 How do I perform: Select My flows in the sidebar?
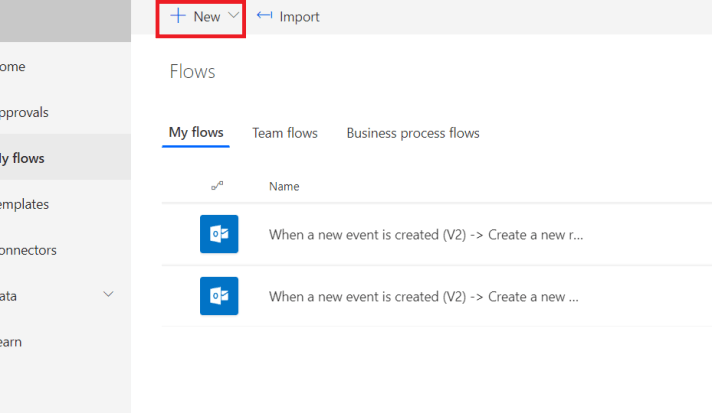click(24, 158)
